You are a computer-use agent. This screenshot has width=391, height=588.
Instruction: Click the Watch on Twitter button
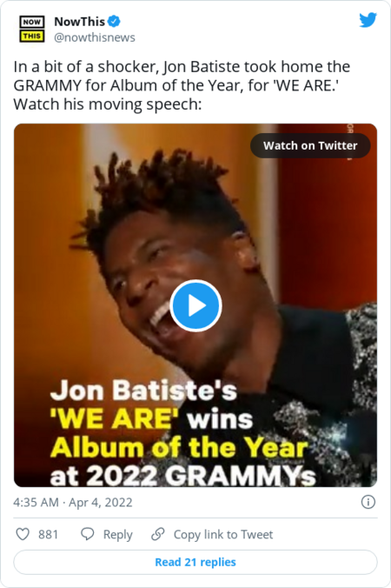pyautogui.click(x=310, y=145)
